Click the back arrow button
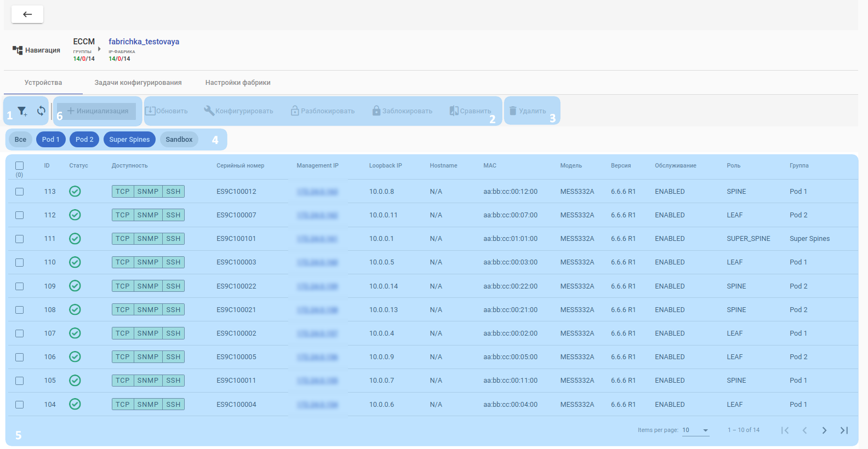 point(27,14)
